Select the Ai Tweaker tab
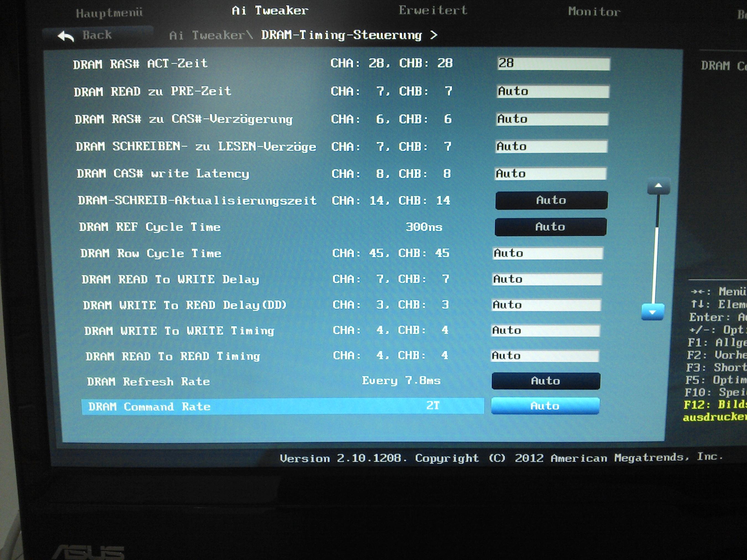Viewport: 747px width, 560px height. [x=269, y=11]
